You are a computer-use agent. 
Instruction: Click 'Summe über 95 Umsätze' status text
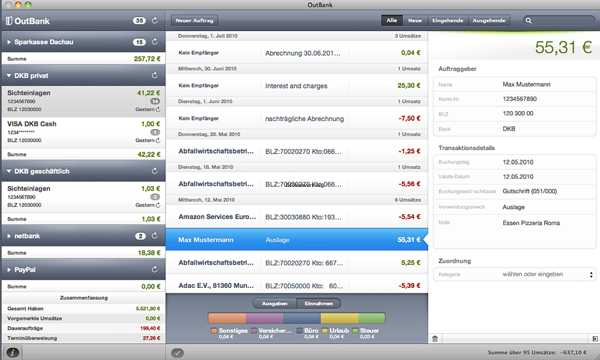pos(537,352)
